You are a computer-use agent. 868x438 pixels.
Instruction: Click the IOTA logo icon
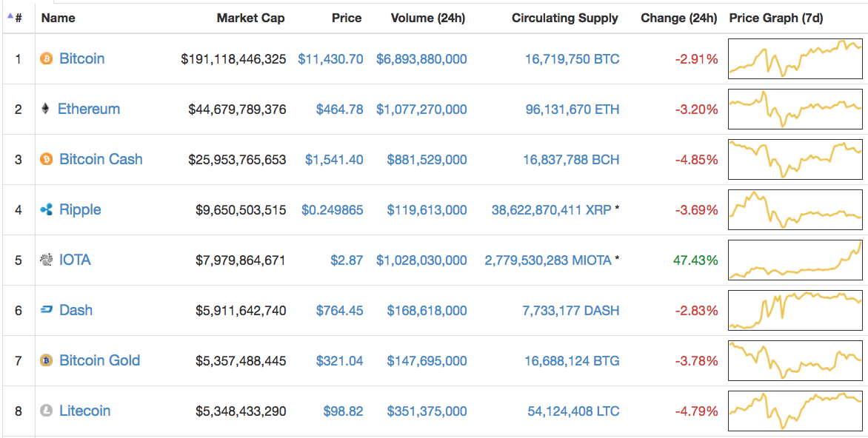(x=46, y=260)
